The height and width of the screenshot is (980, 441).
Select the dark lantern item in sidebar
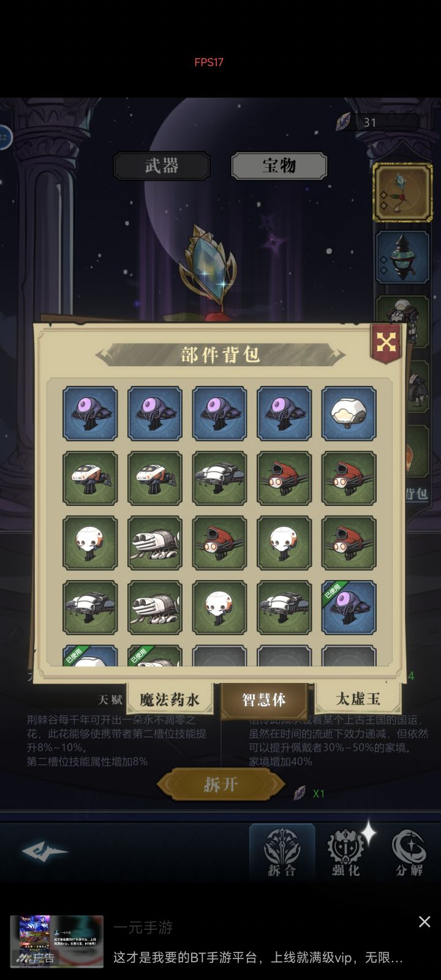click(402, 257)
